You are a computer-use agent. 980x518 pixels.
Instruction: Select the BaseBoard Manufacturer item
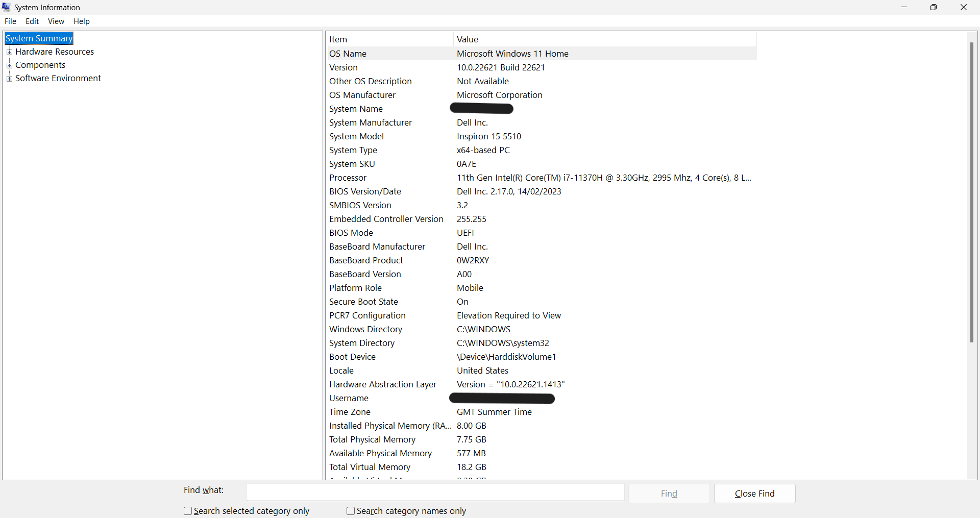[x=377, y=246]
